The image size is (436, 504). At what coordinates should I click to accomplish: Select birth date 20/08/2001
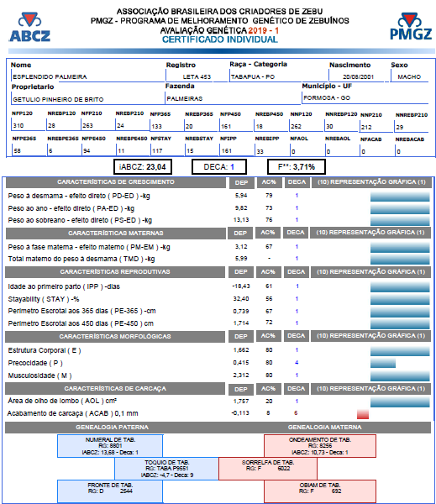point(358,76)
